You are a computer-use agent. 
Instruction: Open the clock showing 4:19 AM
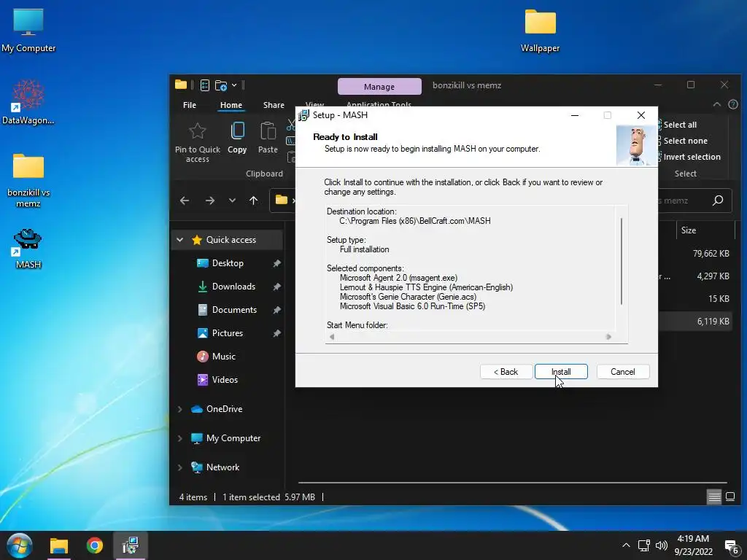(x=694, y=545)
